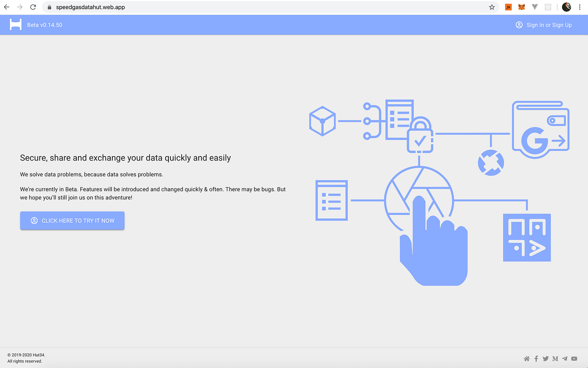Click Sign In or Sign Up
588x368 pixels.
(x=544, y=25)
